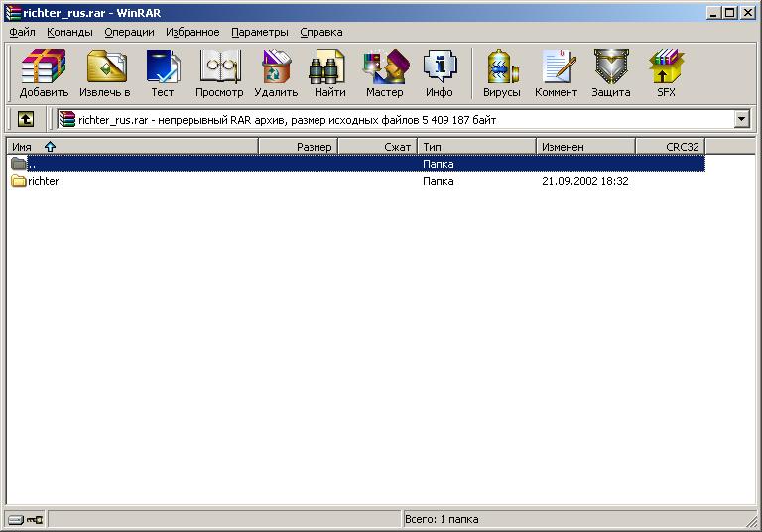Open the Операции menu
Image resolution: width=762 pixels, height=532 pixels.
(x=129, y=32)
